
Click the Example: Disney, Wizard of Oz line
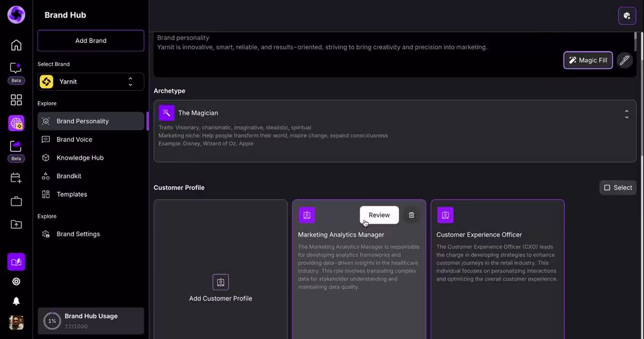pyautogui.click(x=206, y=143)
